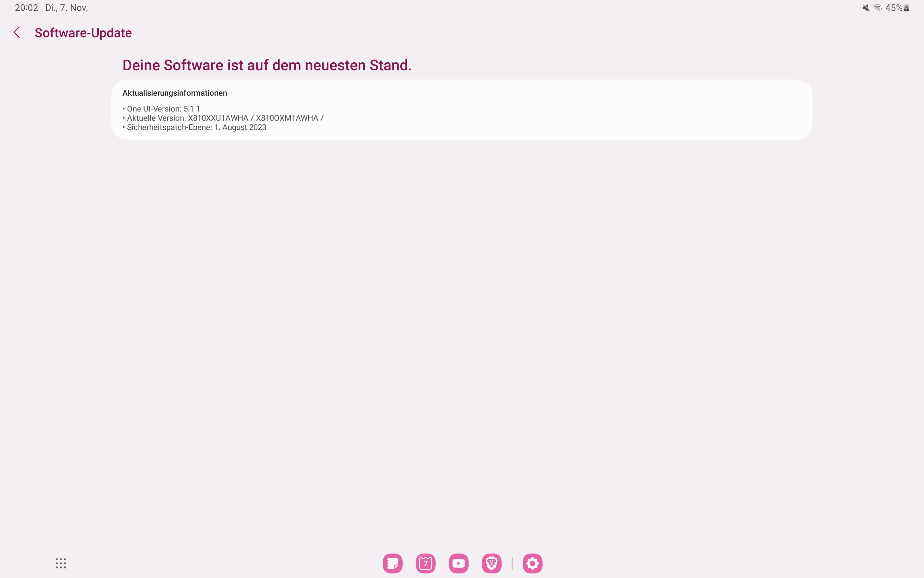Open YouTube from the taskbar
The height and width of the screenshot is (578, 924).
point(458,563)
